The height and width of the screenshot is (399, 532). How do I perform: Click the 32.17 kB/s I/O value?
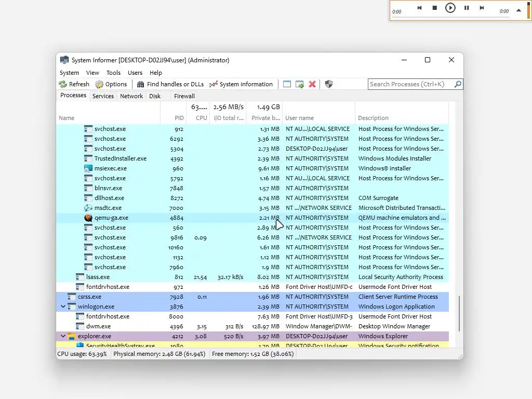(230, 277)
